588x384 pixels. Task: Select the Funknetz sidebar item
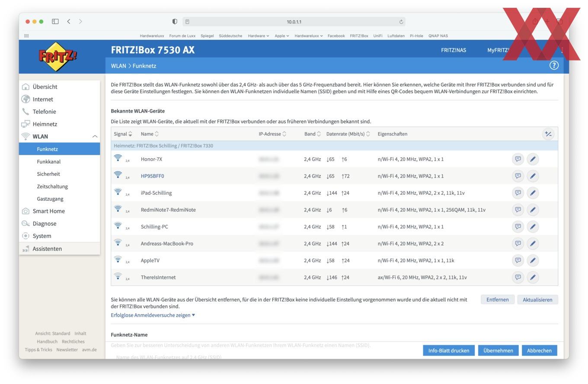point(60,149)
